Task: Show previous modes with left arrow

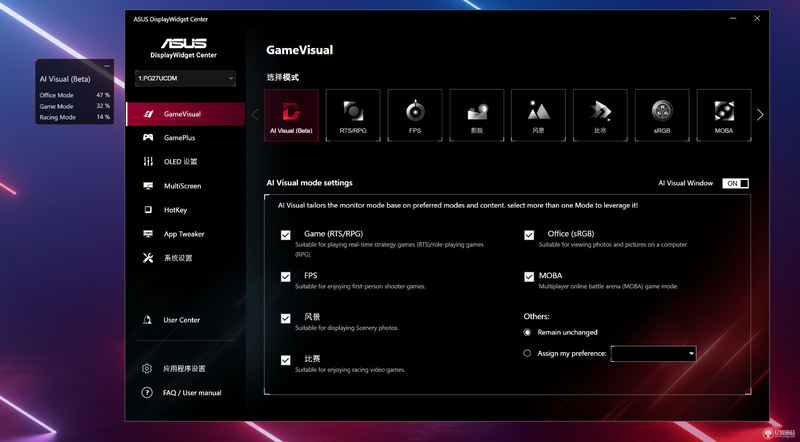Action: tap(255, 115)
